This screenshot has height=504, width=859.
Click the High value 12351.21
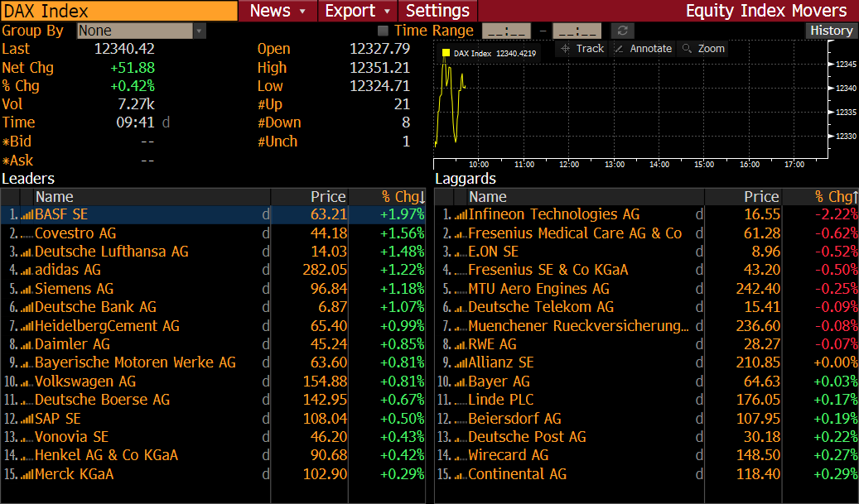pos(379,68)
